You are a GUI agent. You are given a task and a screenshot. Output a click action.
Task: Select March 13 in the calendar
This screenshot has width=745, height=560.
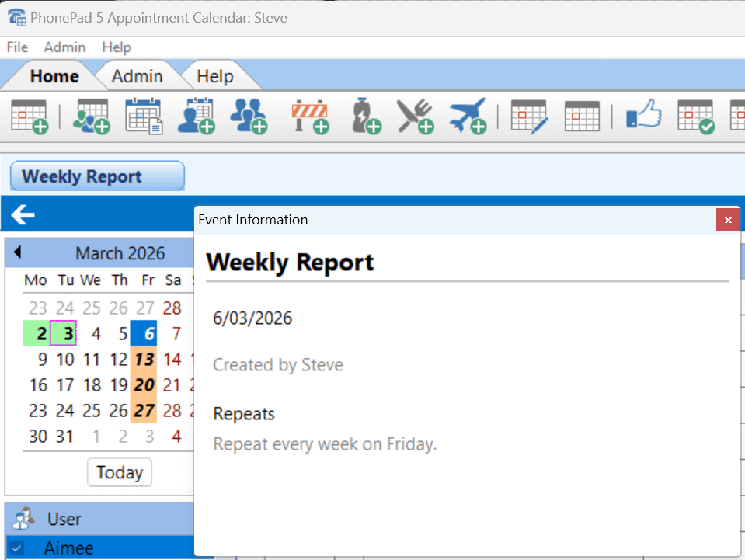(144, 359)
